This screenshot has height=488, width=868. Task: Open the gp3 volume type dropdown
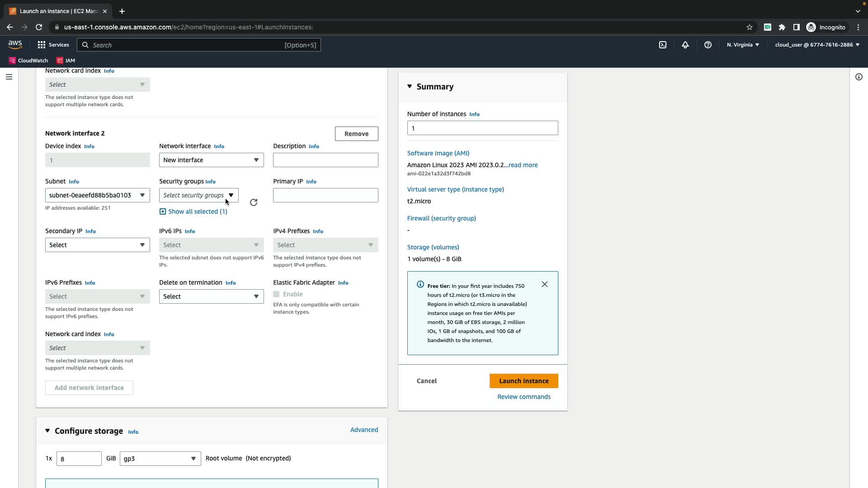pyautogui.click(x=160, y=459)
